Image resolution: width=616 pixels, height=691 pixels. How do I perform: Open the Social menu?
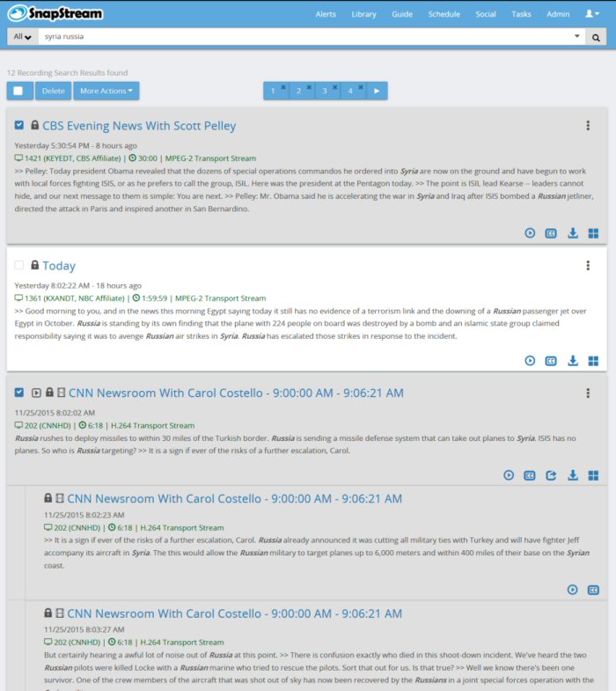click(x=486, y=14)
